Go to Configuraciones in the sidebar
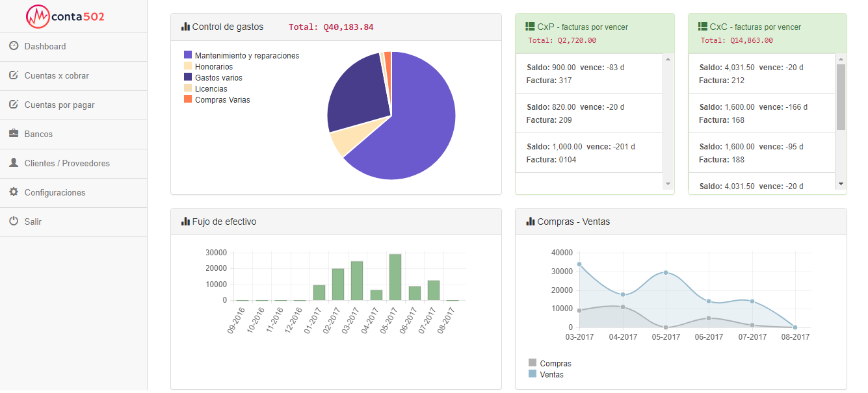The height and width of the screenshot is (393, 868). click(55, 193)
